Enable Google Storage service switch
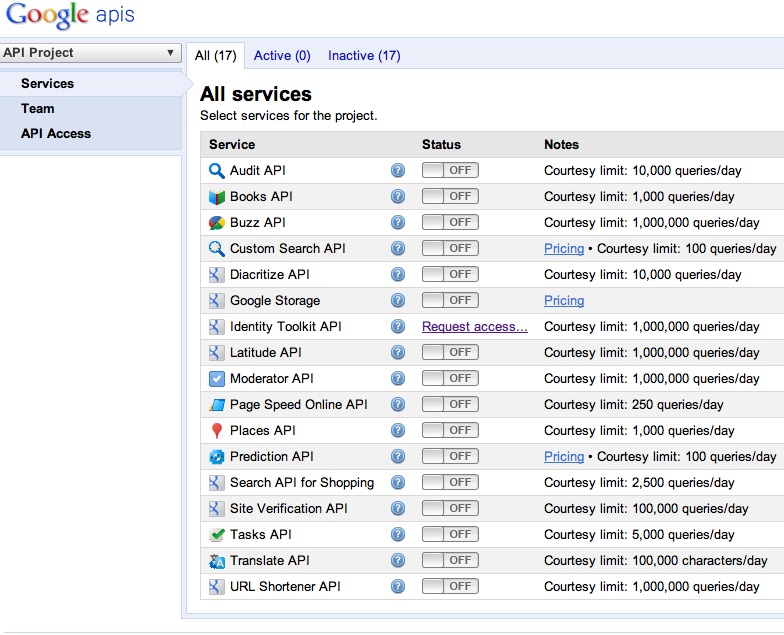 (450, 300)
